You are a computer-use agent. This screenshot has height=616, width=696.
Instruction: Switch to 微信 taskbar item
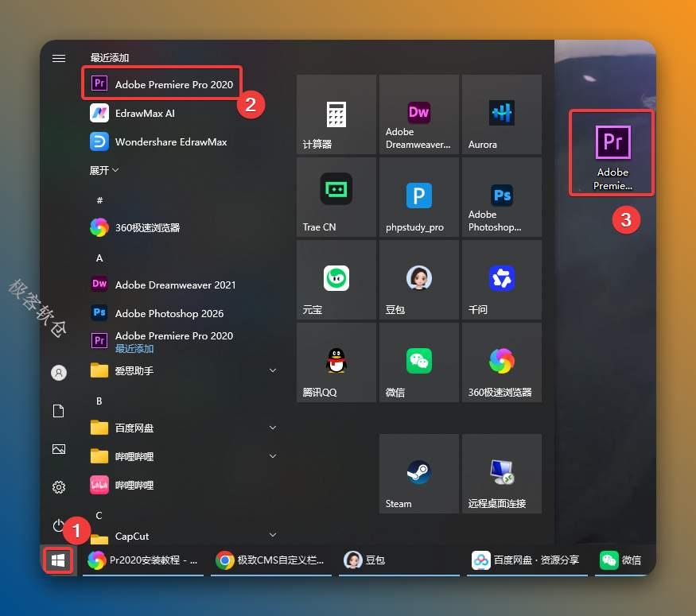coord(625,560)
